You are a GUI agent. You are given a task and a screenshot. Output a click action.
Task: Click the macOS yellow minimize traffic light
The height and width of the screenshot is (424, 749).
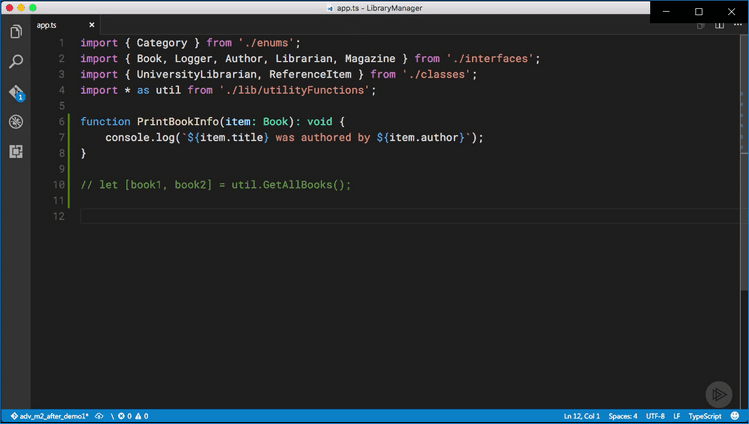coord(21,8)
